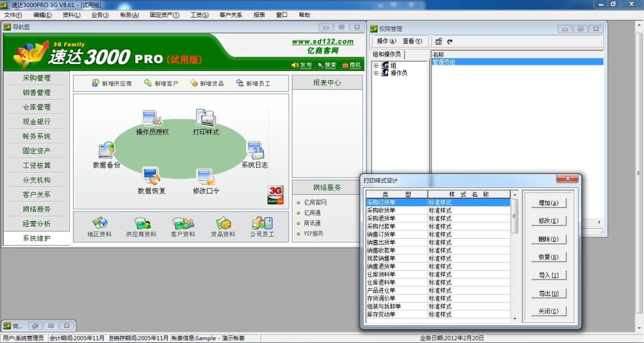Click the 发布 speaker link
Screen dimensions: 644x343
[302, 65]
